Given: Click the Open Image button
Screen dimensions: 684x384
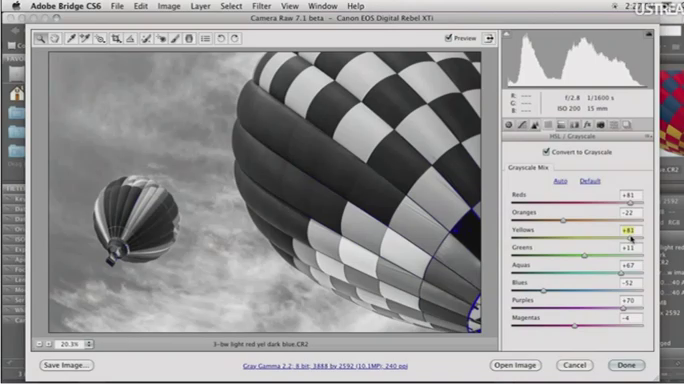Looking at the screenshot, I should coord(515,365).
